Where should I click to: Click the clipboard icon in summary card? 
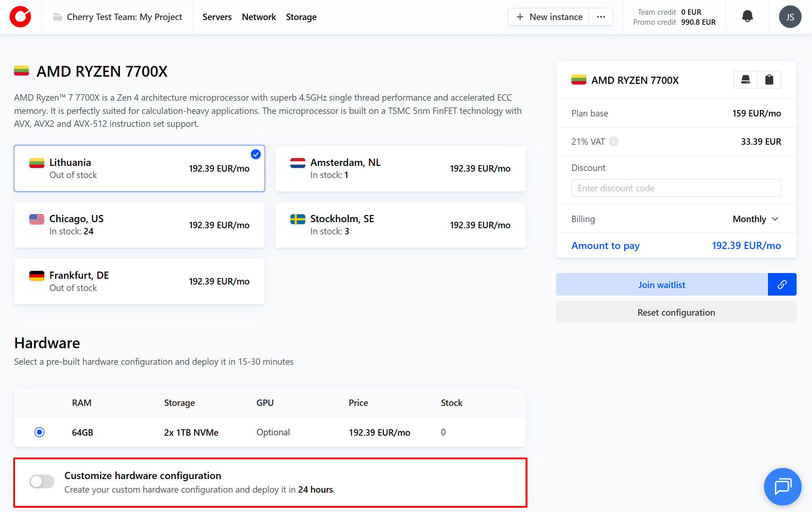(x=769, y=80)
